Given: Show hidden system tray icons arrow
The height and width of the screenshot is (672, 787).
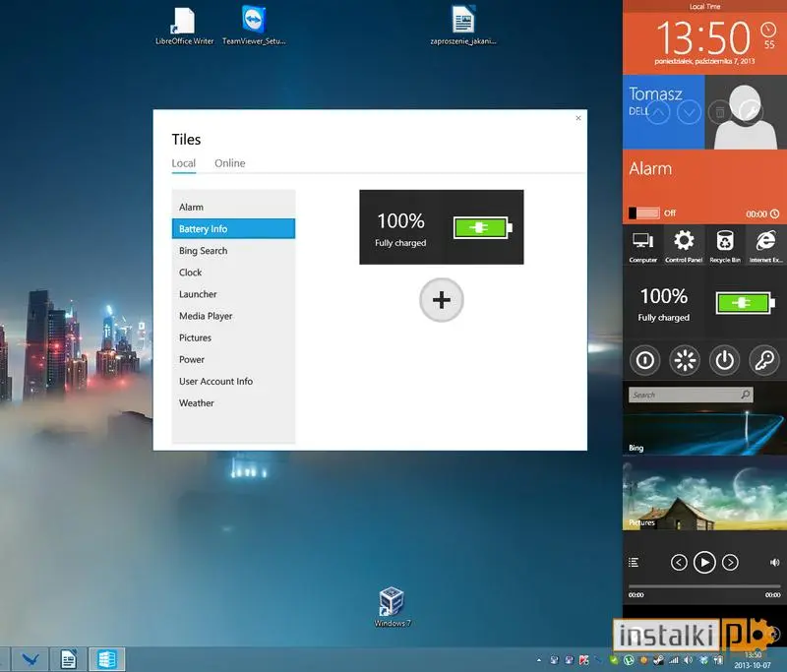Looking at the screenshot, I should pyautogui.click(x=538, y=660).
